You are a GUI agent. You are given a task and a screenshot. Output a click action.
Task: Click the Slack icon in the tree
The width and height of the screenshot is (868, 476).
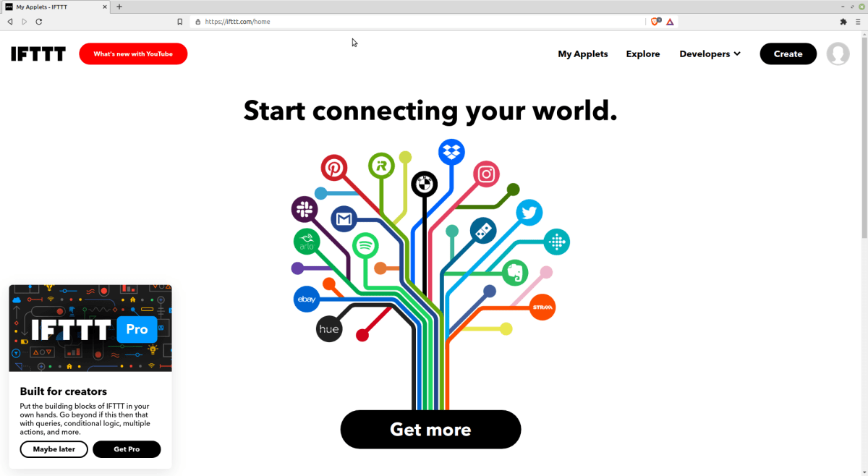point(305,210)
